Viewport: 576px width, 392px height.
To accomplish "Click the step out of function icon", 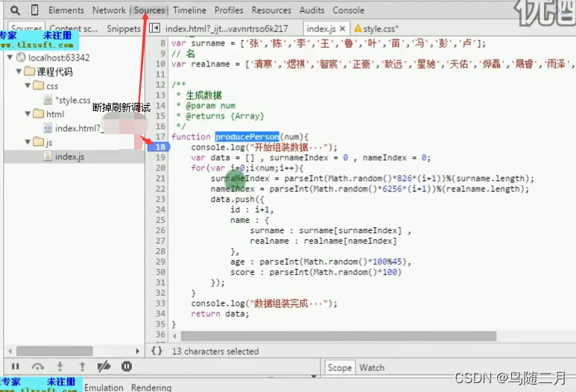I will click(82, 367).
